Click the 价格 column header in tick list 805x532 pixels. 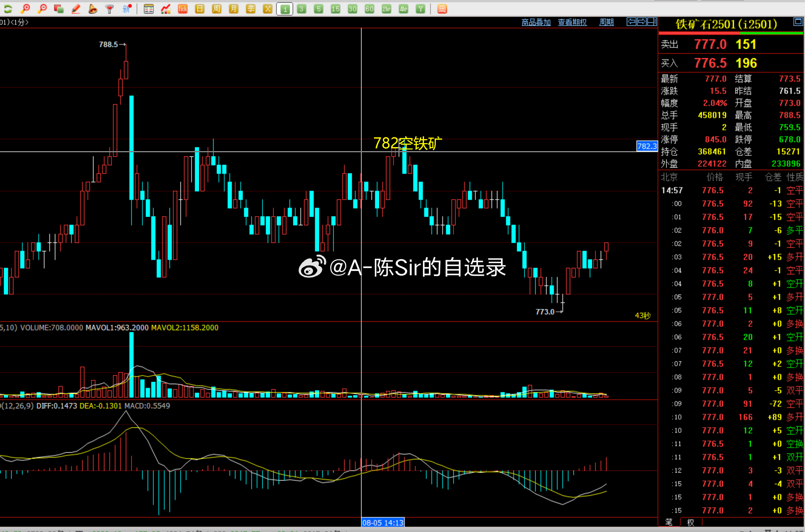[715, 177]
